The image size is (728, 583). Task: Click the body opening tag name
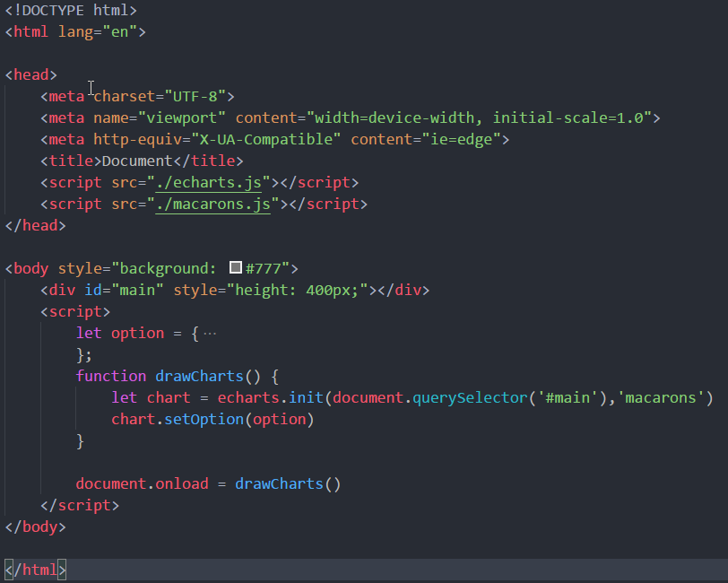pos(31,269)
